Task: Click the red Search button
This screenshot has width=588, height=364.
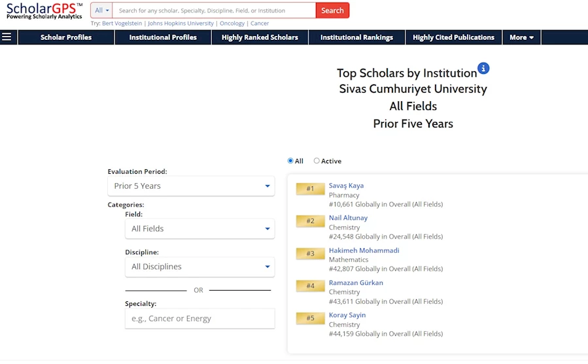Action: (332, 10)
